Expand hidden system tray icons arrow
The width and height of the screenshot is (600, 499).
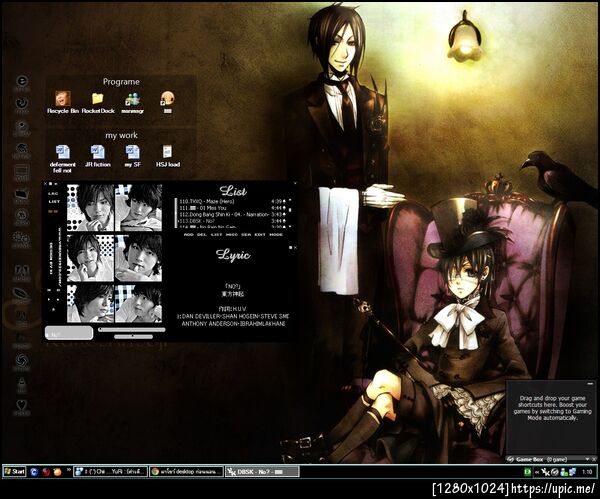click(x=536, y=473)
